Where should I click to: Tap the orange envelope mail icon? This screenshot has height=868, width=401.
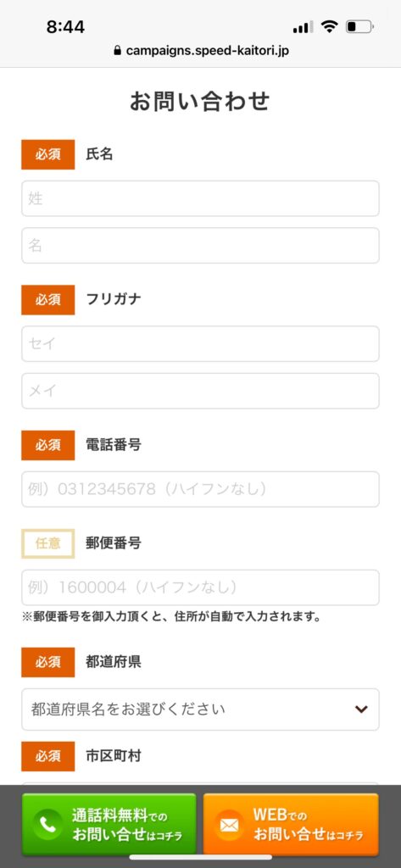[229, 826]
